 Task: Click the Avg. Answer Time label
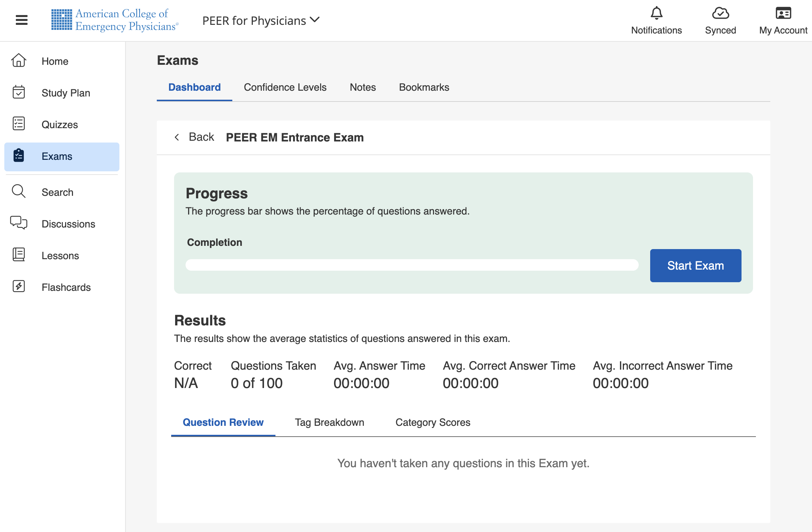tap(379, 366)
